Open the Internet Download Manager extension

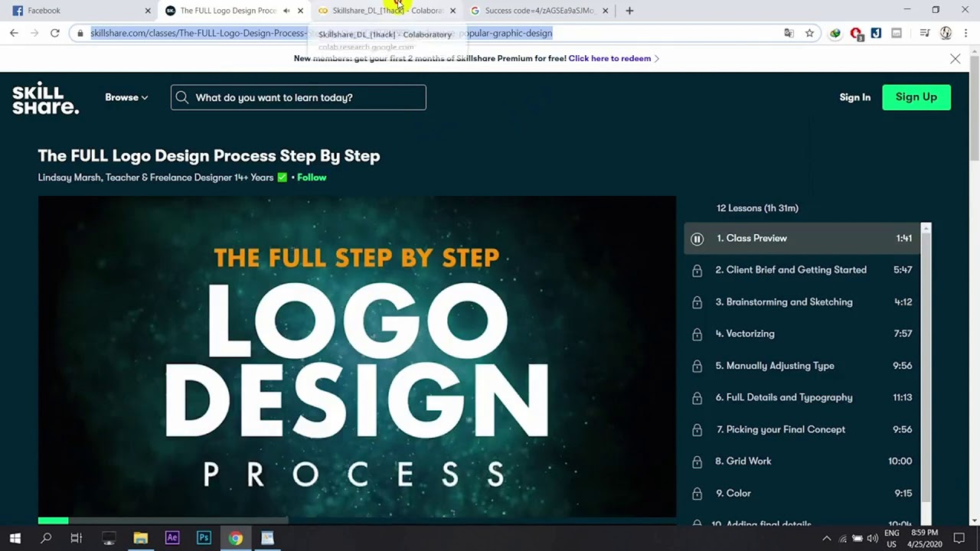click(835, 33)
